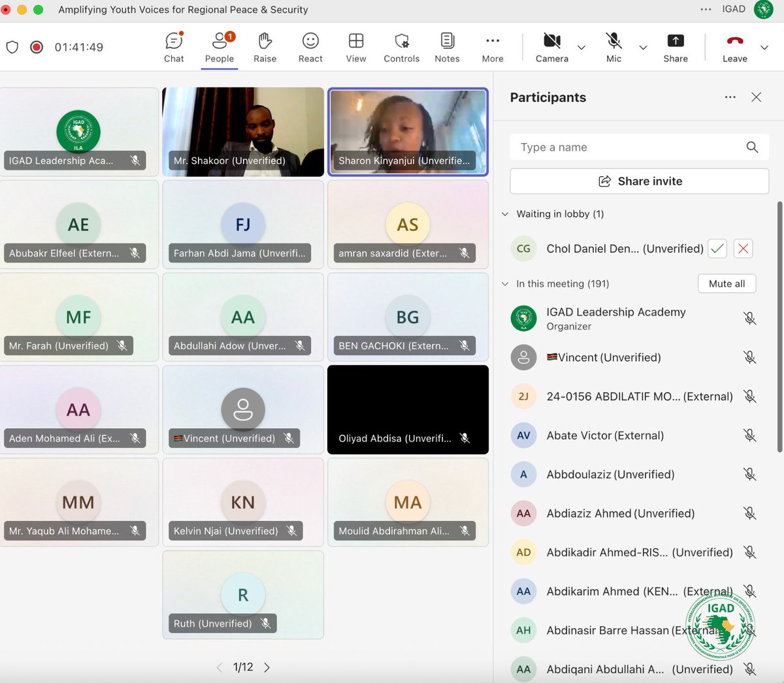Open Participants panel more options ellipsis
This screenshot has height=683, width=784.
(x=730, y=97)
